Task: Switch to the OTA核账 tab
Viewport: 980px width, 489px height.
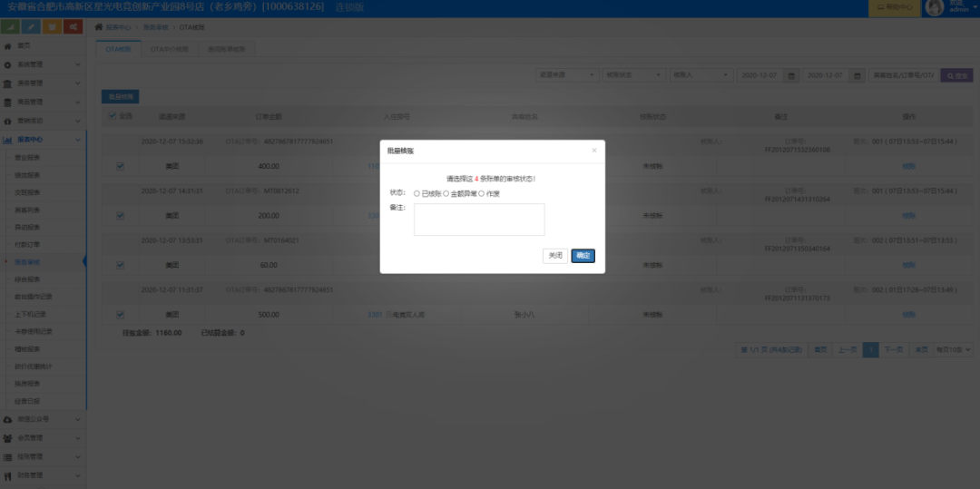Action: click(118, 49)
